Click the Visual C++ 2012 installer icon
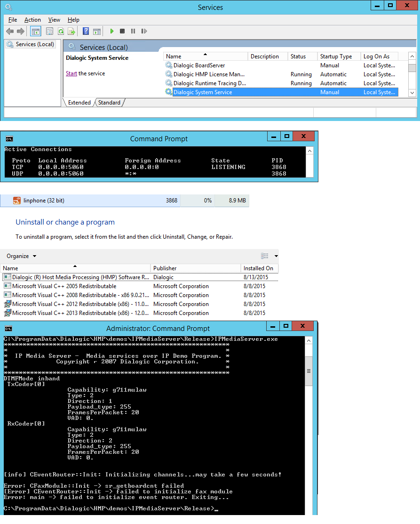Viewport: 420px width, 524px height. pyautogui.click(x=8, y=304)
